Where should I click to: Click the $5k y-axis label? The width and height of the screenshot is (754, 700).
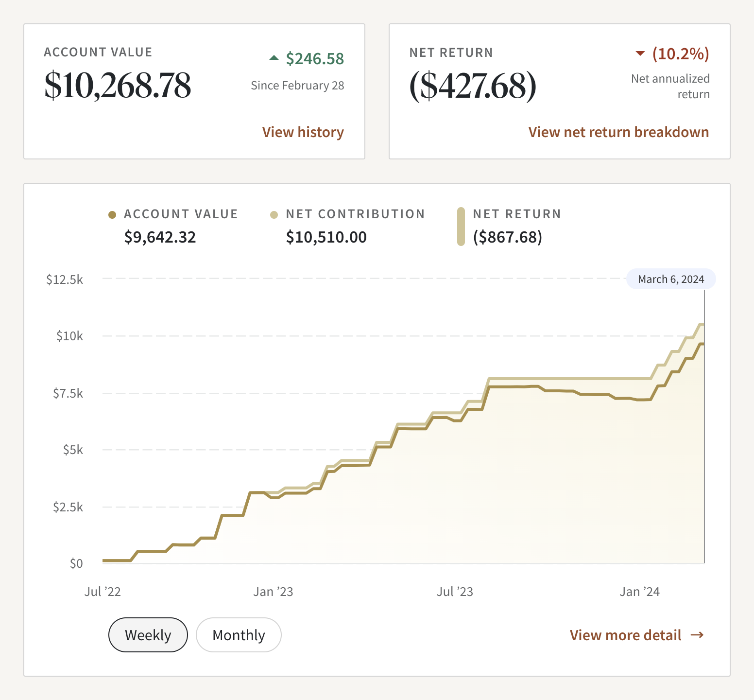click(73, 450)
